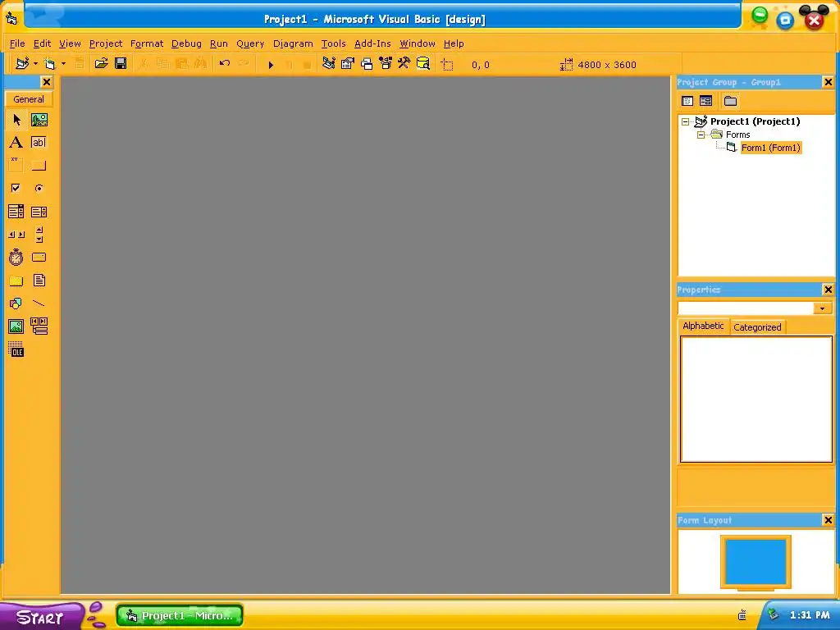Select the OLE container tool

click(x=16, y=349)
